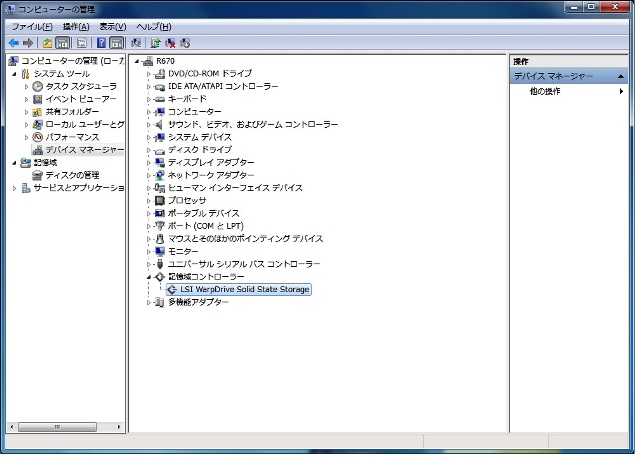The image size is (640, 457).
Task: Click the uninstall device toolbar icon with red X
Action: (x=170, y=43)
